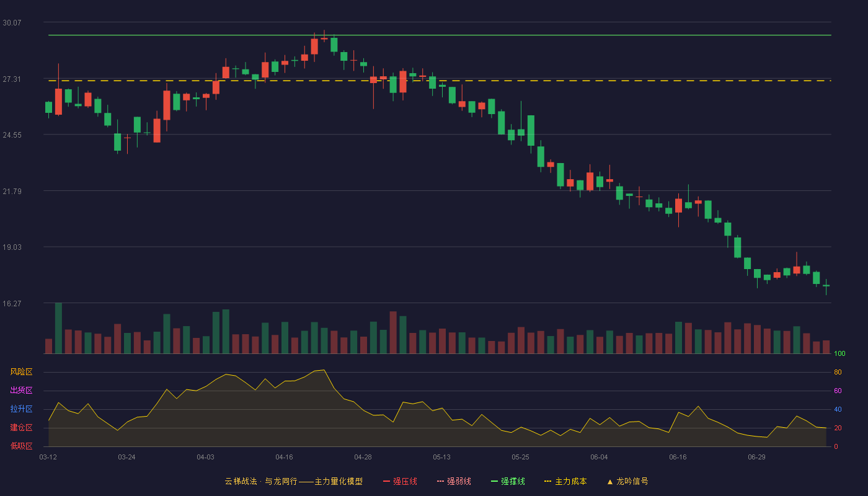Click the 27.31 price axis label
This screenshot has width=868, height=496.
12,79
